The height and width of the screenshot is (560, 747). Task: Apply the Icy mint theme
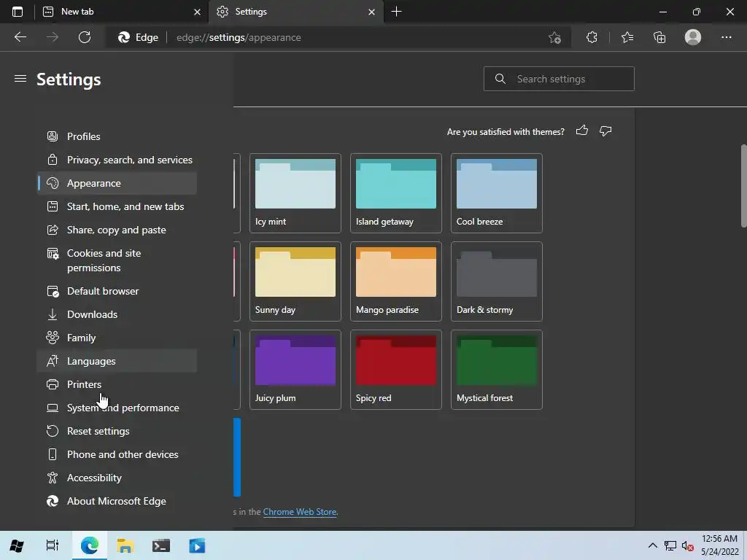pos(295,193)
